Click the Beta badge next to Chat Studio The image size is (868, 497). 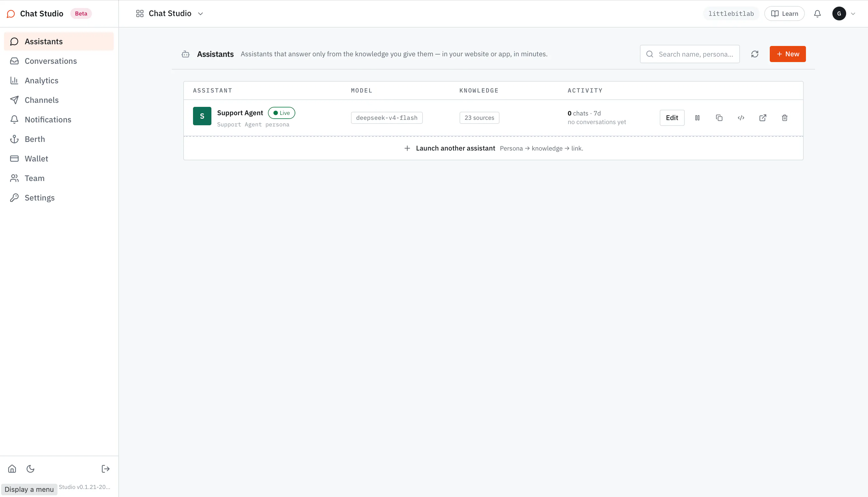81,14
